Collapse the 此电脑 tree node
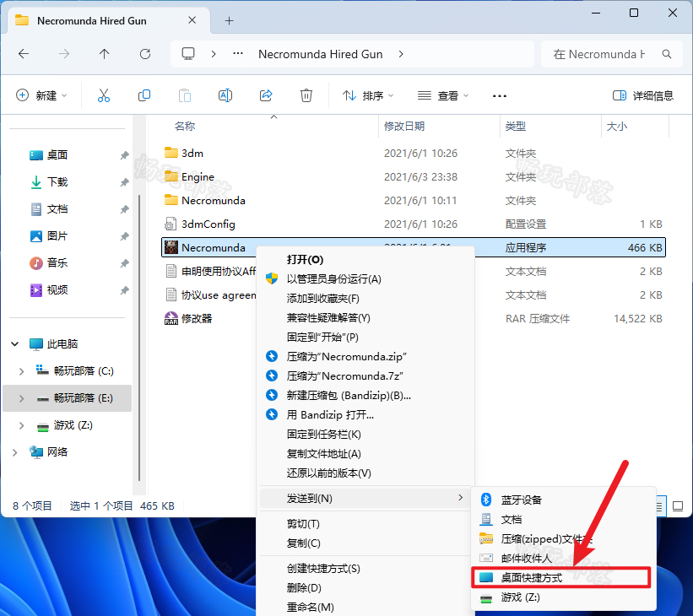The height and width of the screenshot is (616, 693). point(15,343)
